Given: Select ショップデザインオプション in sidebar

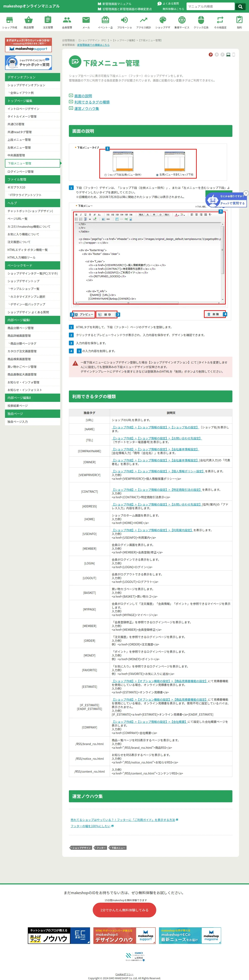Looking at the screenshot, I should tap(32, 85).
